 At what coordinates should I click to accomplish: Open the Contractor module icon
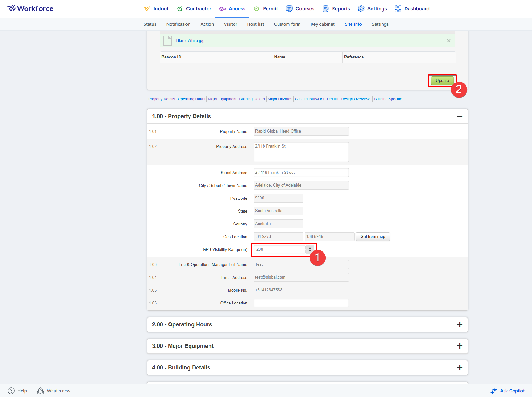[180, 9]
